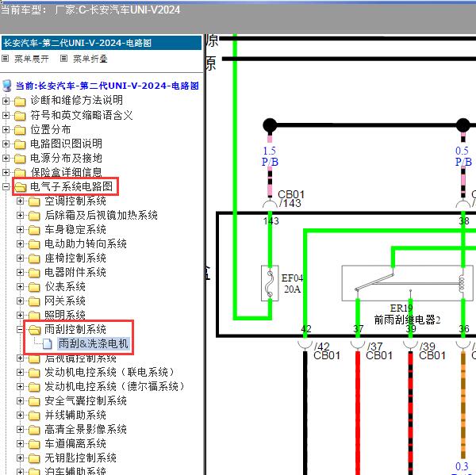Expand the 位置分布 folder node
Image resolution: width=476 pixels, height=475 pixels.
point(6,129)
